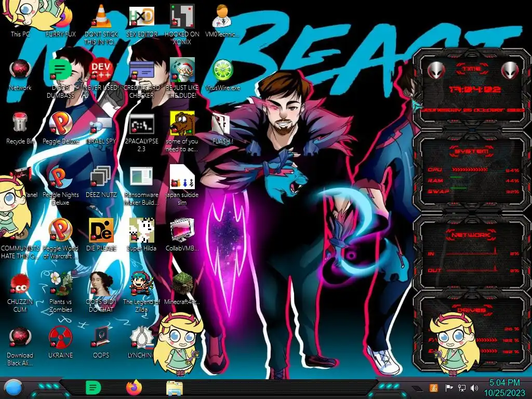532x399 pixels.
Task: Open the green chat app on taskbar
Action: [94, 388]
